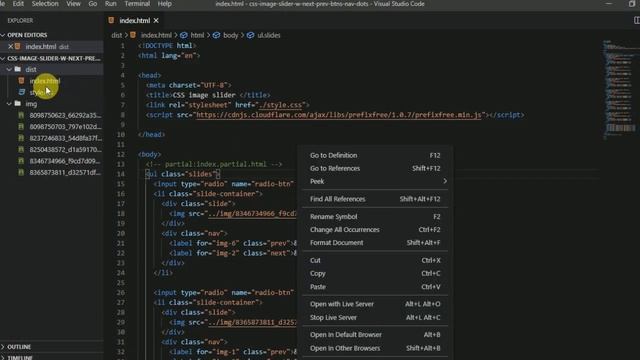Open the Edit menu
Screen dimensions: 640x360
coord(18,4)
